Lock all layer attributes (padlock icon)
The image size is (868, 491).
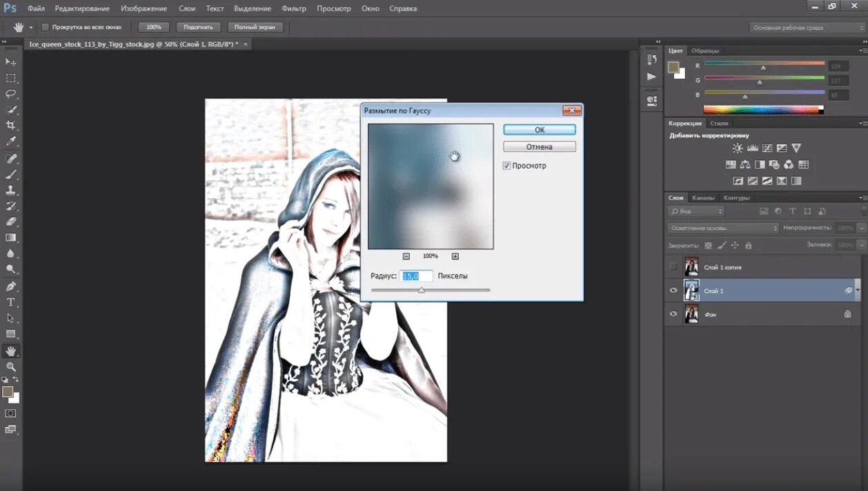[x=749, y=245]
